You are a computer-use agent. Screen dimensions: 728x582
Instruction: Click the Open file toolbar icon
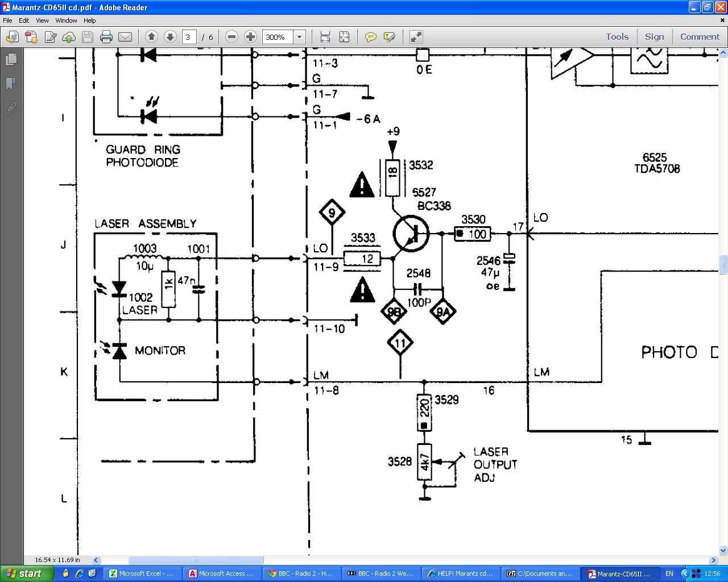point(12,37)
